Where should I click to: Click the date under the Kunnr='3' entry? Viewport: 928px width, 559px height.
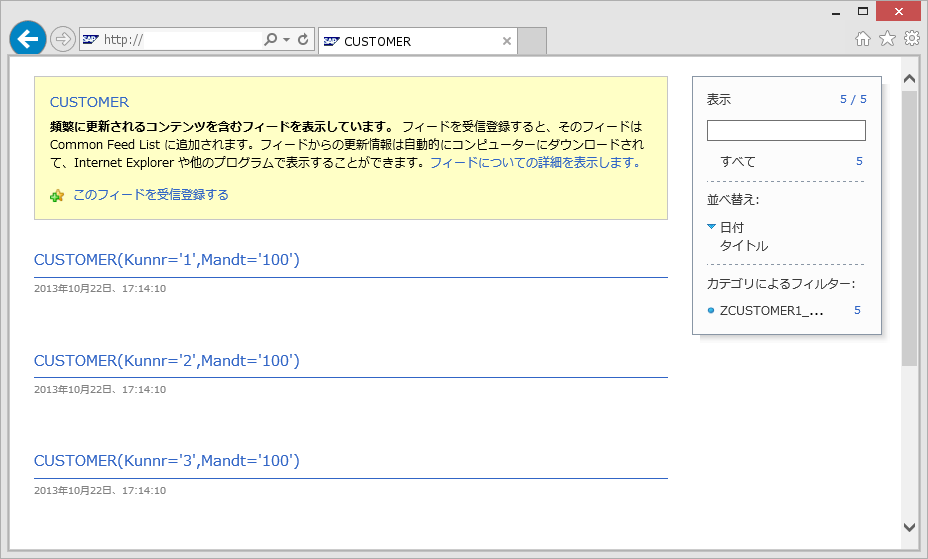100,490
